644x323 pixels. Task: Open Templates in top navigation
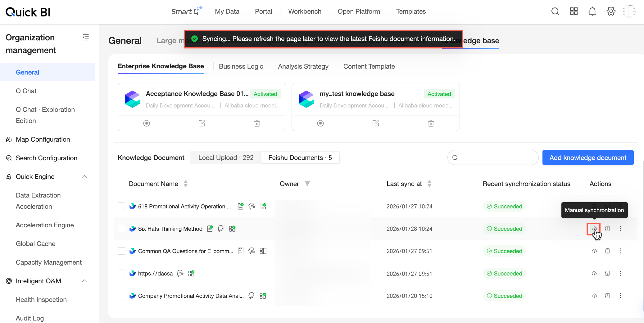(411, 11)
